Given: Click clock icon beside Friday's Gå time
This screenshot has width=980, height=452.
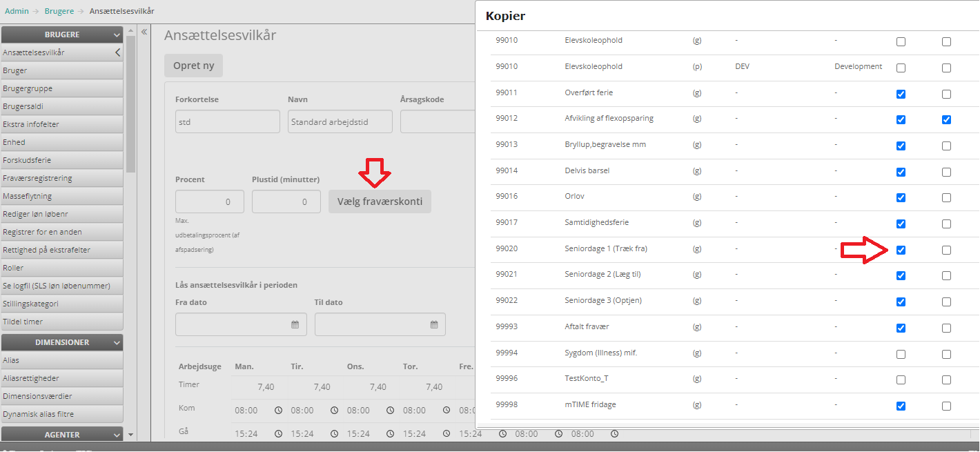Looking at the screenshot, I should [x=502, y=434].
